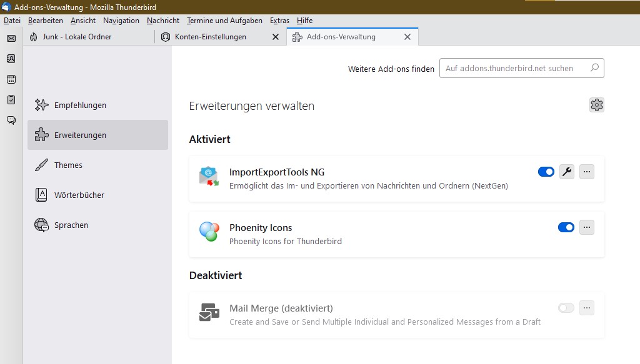
Task: Close the Add-ons-Verwaltung tab
Action: tap(407, 37)
